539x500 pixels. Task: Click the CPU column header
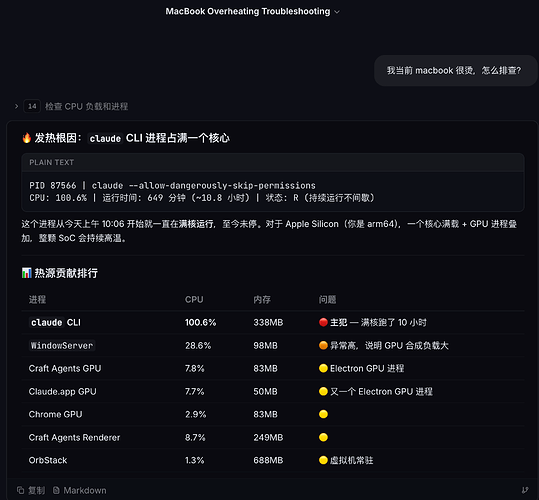(194, 300)
